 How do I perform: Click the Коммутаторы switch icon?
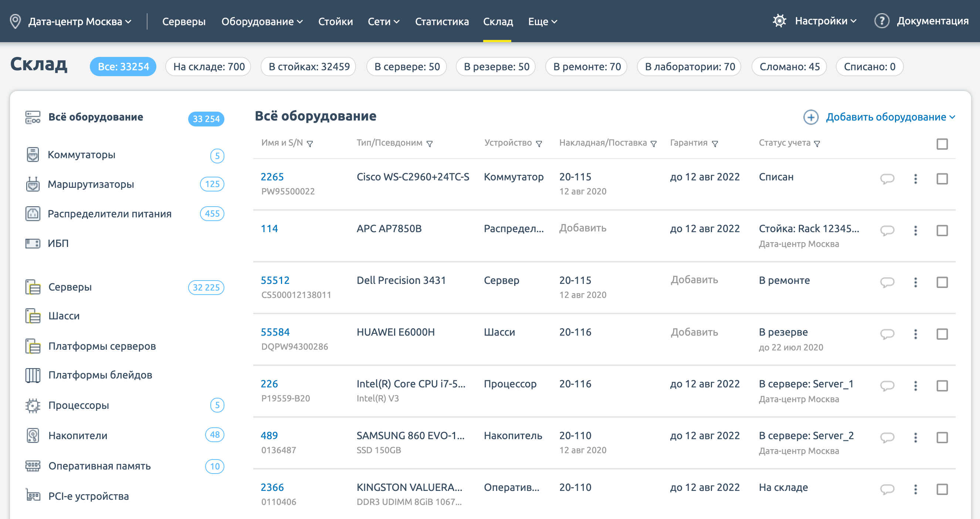click(33, 155)
